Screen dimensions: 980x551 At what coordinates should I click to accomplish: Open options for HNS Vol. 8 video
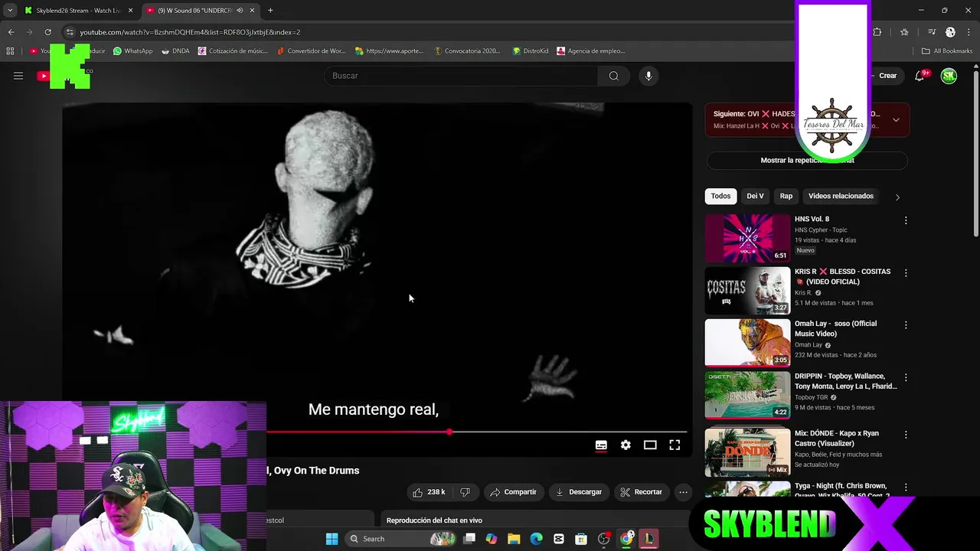point(906,220)
